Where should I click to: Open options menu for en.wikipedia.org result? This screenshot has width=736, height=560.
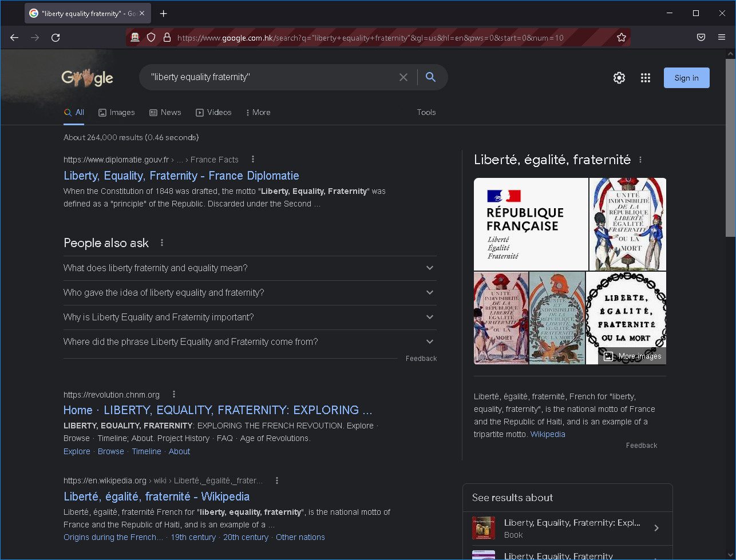point(277,480)
